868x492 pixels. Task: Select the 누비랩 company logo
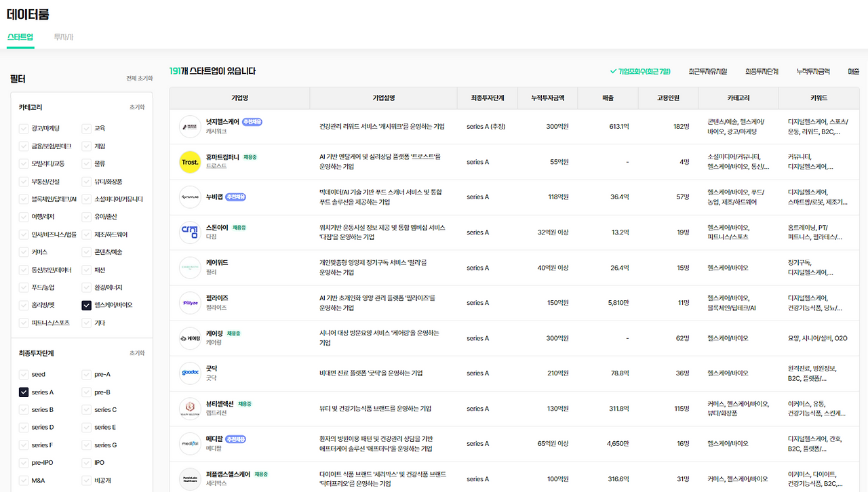[190, 197]
